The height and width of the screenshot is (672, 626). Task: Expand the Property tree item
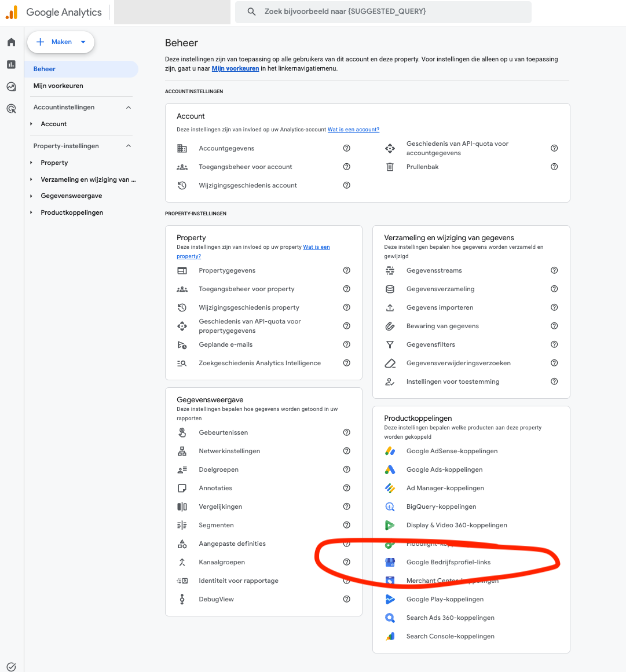click(31, 163)
